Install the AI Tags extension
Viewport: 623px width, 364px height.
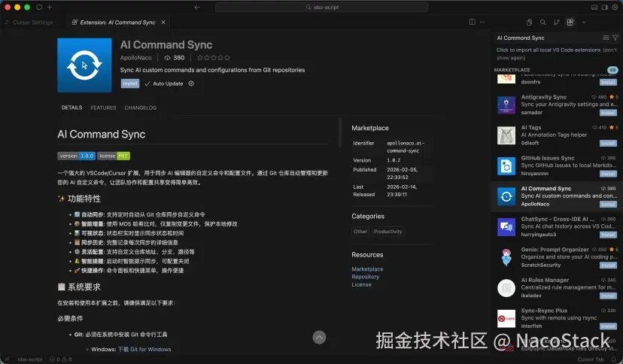[x=608, y=144]
